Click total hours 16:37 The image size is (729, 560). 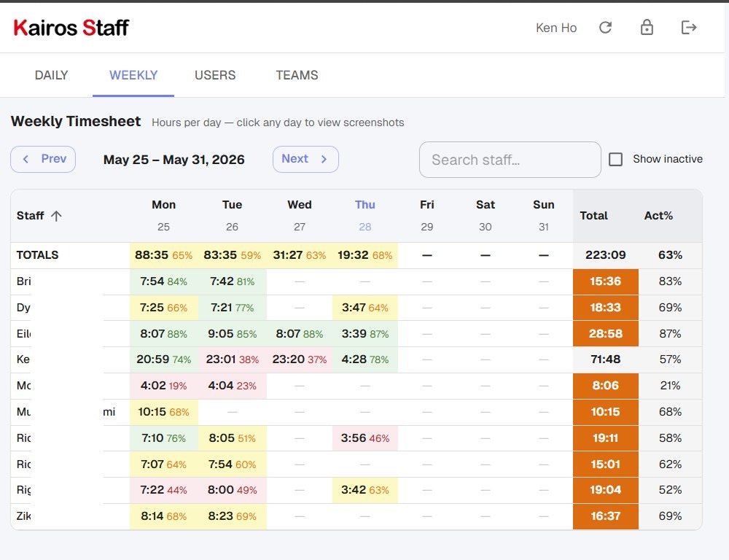pyautogui.click(x=605, y=516)
